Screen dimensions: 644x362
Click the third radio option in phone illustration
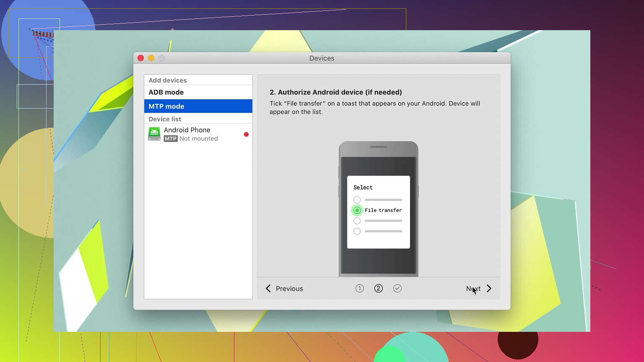357,221
